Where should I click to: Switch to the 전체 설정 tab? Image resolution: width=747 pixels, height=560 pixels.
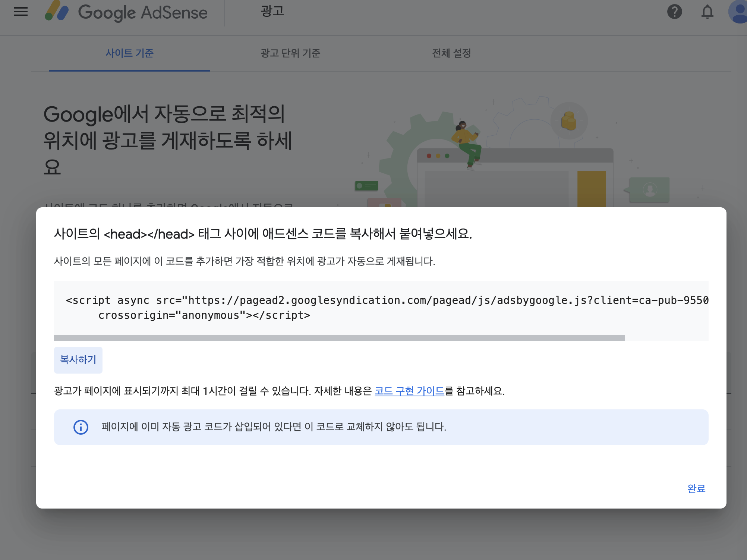451,53
